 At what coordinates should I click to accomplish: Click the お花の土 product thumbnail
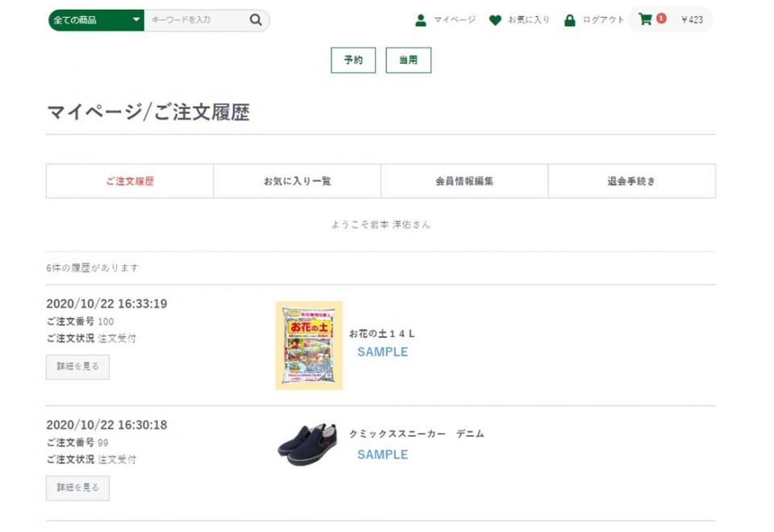pyautogui.click(x=309, y=345)
